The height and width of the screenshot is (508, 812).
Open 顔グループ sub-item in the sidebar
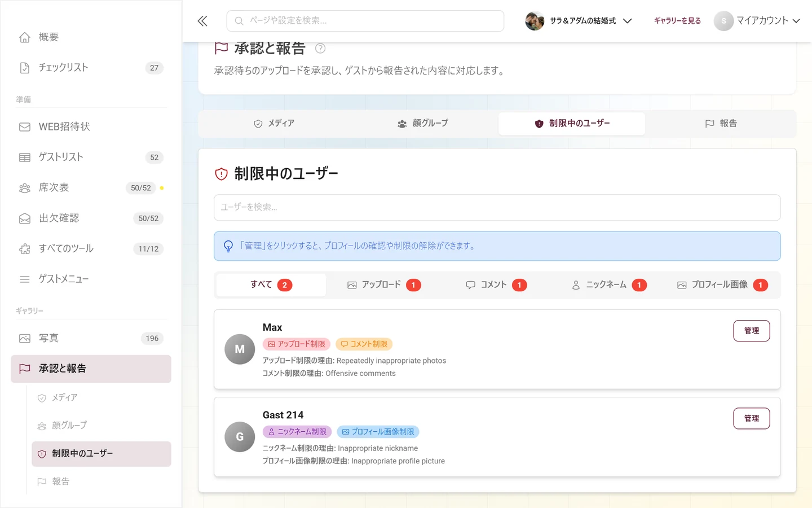click(x=101, y=426)
